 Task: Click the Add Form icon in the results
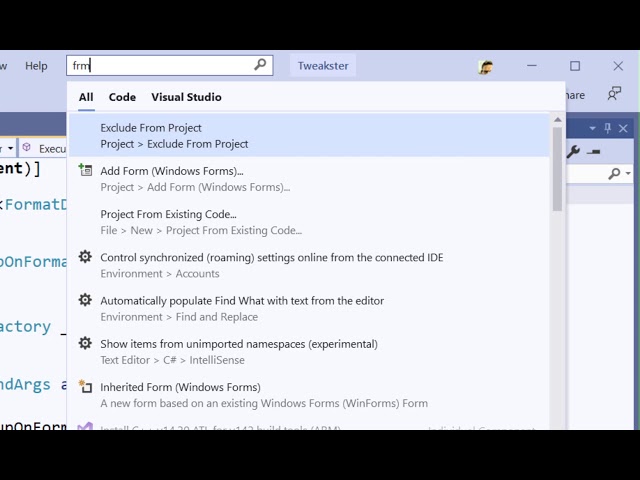pos(85,170)
